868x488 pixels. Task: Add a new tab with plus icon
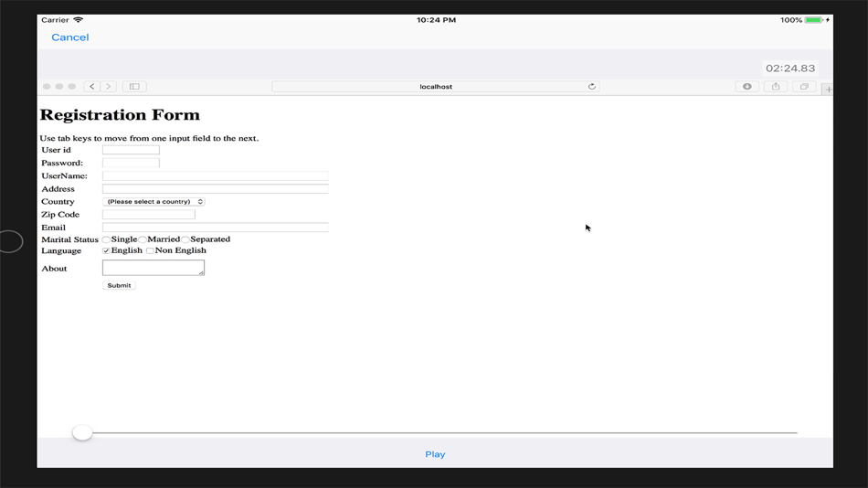coord(828,90)
